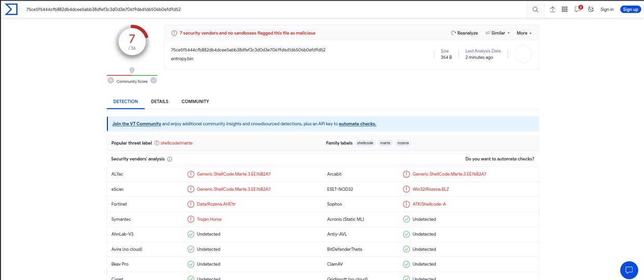This screenshot has width=644, height=280.
Task: Click the Sign up button
Action: tap(630, 9)
